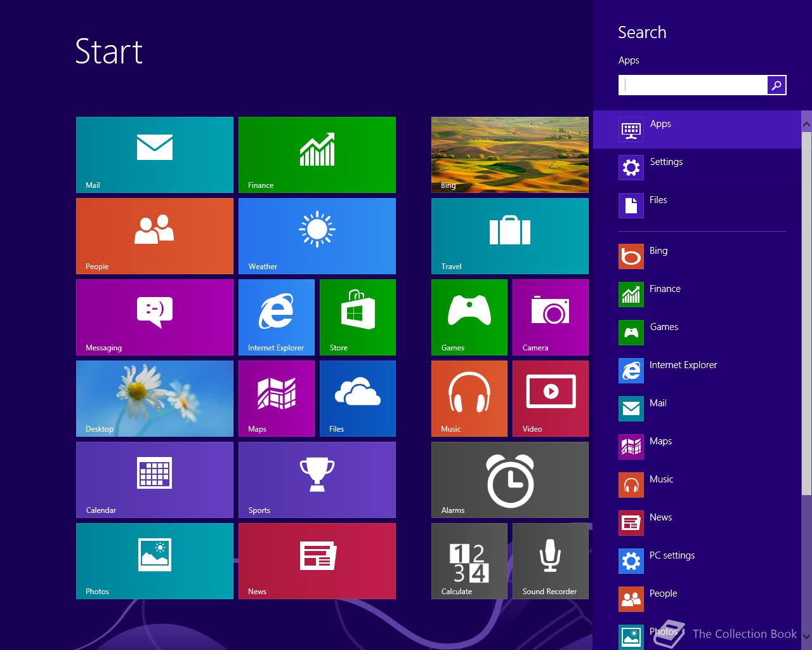Choose Maps in search list

coord(697,447)
